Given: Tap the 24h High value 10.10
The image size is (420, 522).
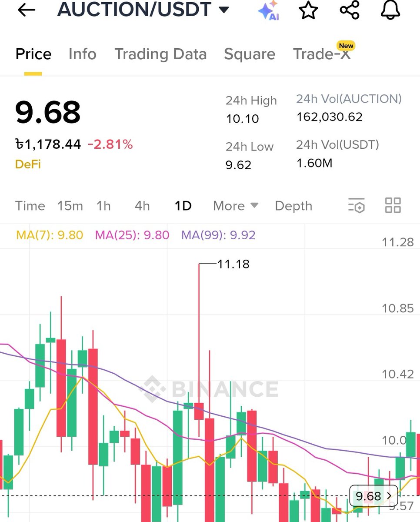Looking at the screenshot, I should (x=242, y=119).
